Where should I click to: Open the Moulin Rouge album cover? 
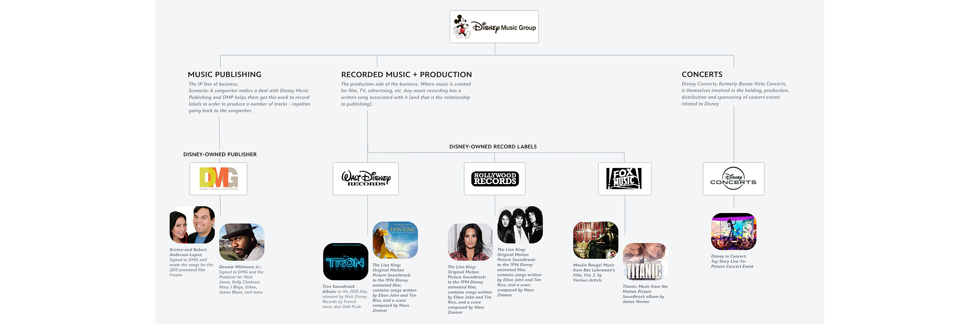click(x=596, y=240)
